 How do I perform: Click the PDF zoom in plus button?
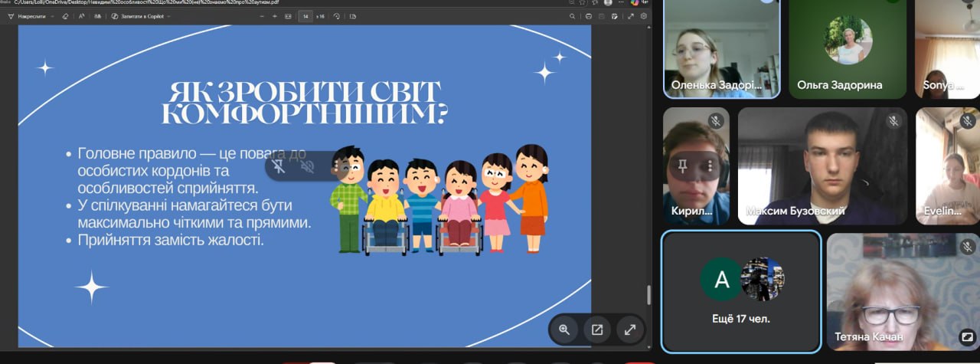(x=275, y=15)
